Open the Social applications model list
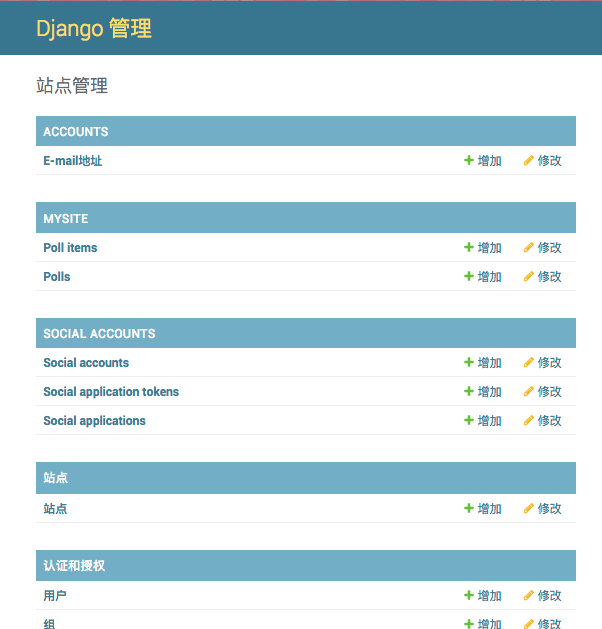The height and width of the screenshot is (629, 602). 94,420
